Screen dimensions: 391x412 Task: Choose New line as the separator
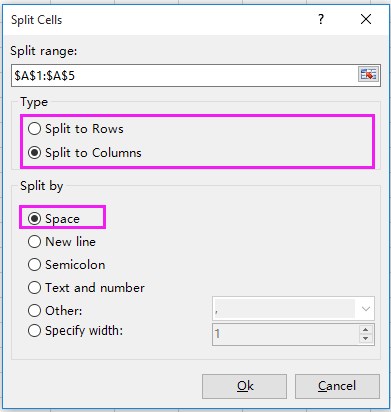point(62,242)
